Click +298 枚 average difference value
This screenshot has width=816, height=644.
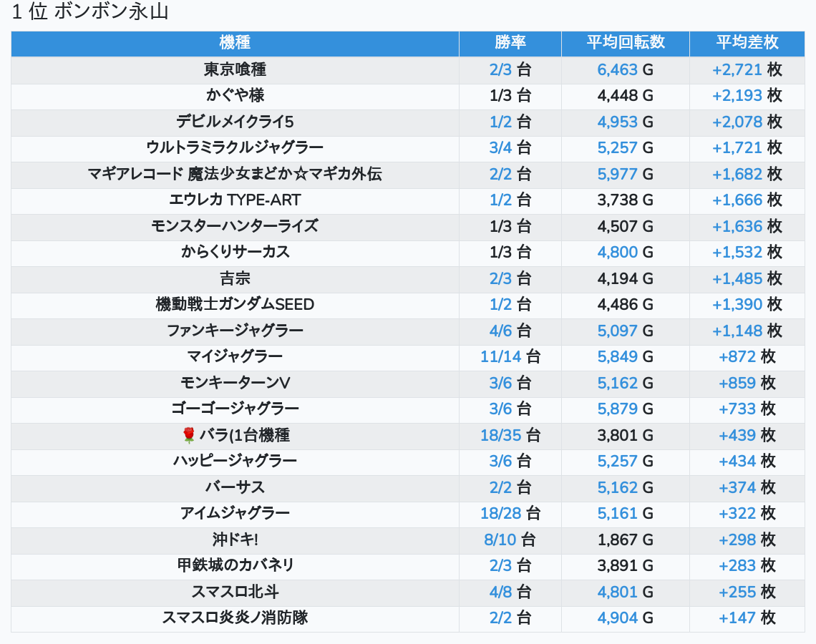coord(747,540)
